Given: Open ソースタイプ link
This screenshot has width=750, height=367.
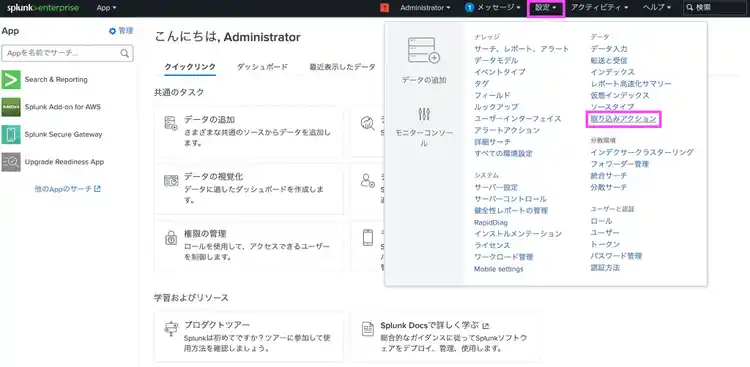Looking at the screenshot, I should [612, 107].
